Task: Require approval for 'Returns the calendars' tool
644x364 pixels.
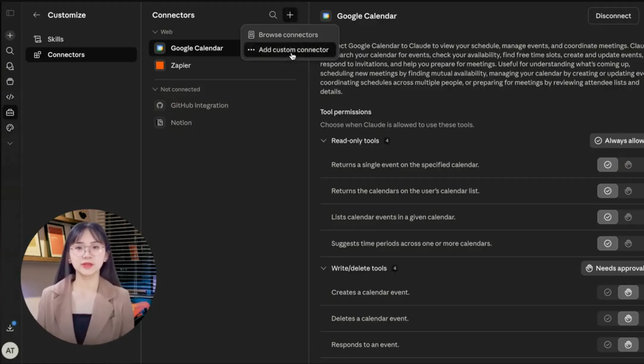Action: pos(628,191)
